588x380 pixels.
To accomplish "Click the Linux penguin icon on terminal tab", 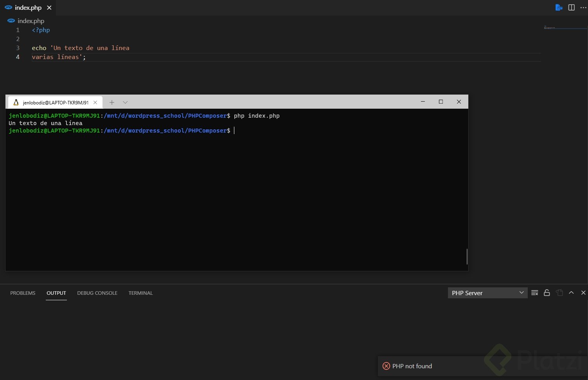I will 15,102.
